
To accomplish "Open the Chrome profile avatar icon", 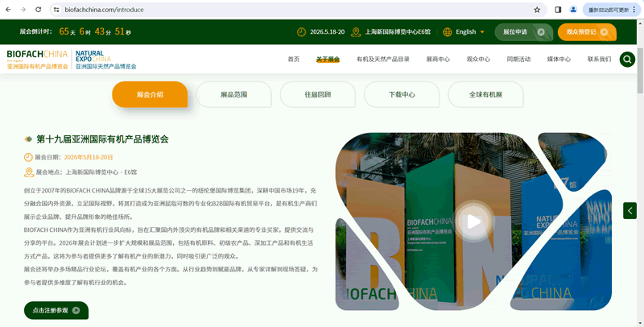I will pos(573,10).
